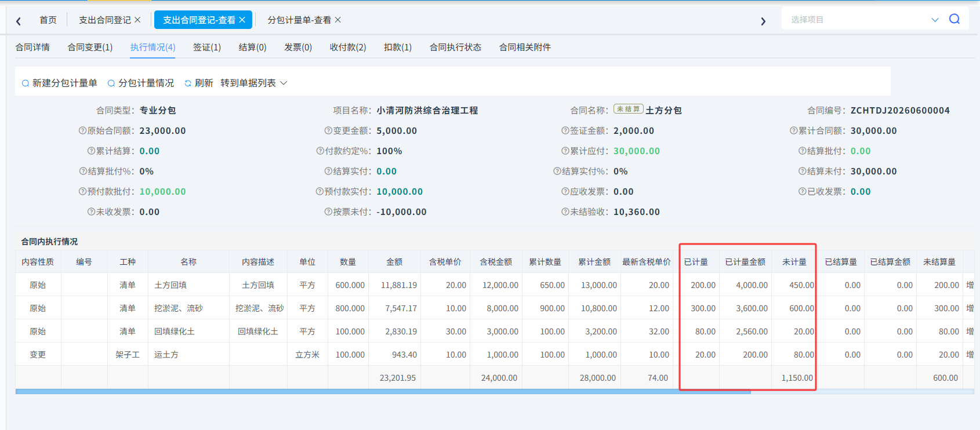The height and width of the screenshot is (430, 980).
Task: Click the help icon beside 累计结算
Action: (92, 151)
